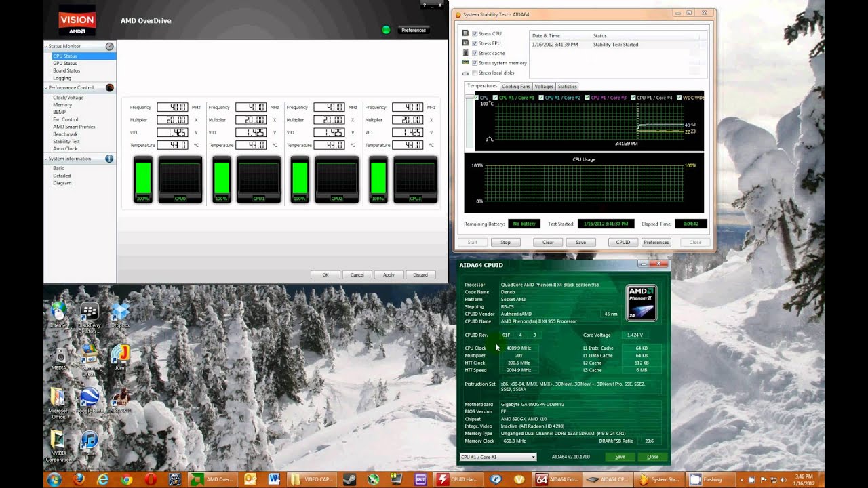Open the Windows Start menu orb
Screen dimensions: 868x488
(54, 479)
